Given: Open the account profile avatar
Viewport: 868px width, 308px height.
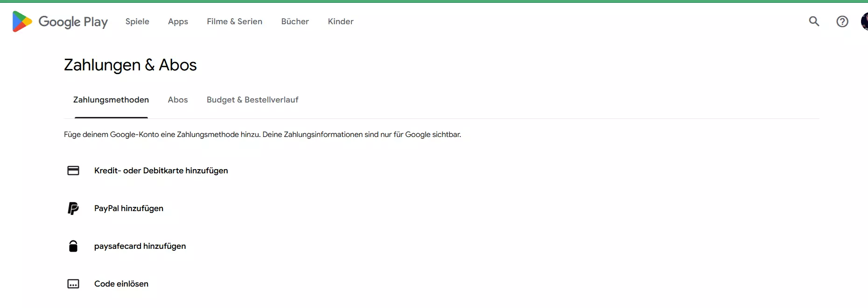Looking at the screenshot, I should click(x=864, y=21).
